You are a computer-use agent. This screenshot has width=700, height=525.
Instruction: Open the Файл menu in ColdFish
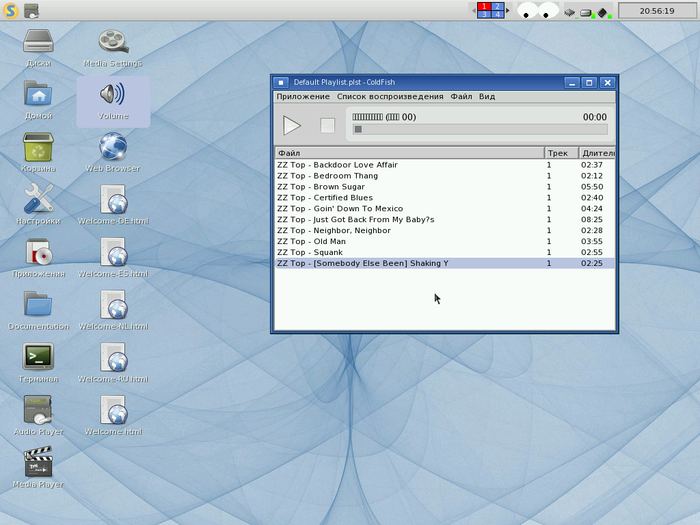point(461,97)
